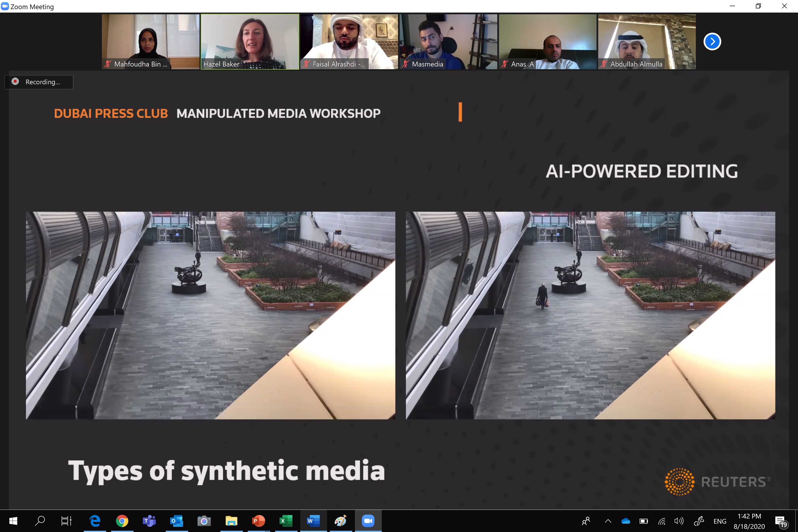Open the notification action center
The image size is (798, 532).
[780, 521]
